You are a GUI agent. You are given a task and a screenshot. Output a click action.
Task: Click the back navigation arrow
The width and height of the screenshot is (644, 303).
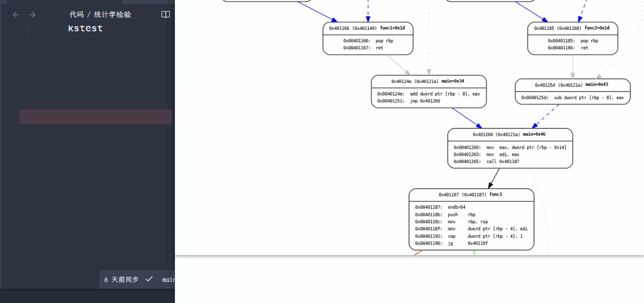tap(16, 15)
